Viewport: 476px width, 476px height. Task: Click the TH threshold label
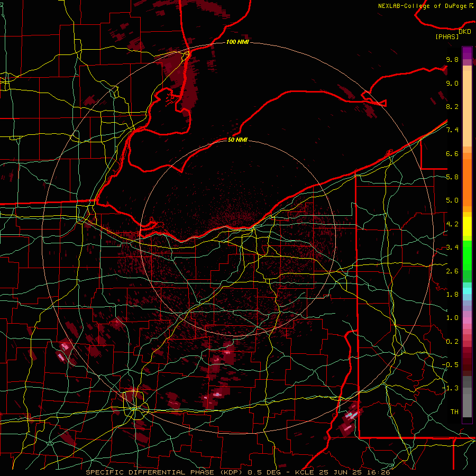pos(454,412)
